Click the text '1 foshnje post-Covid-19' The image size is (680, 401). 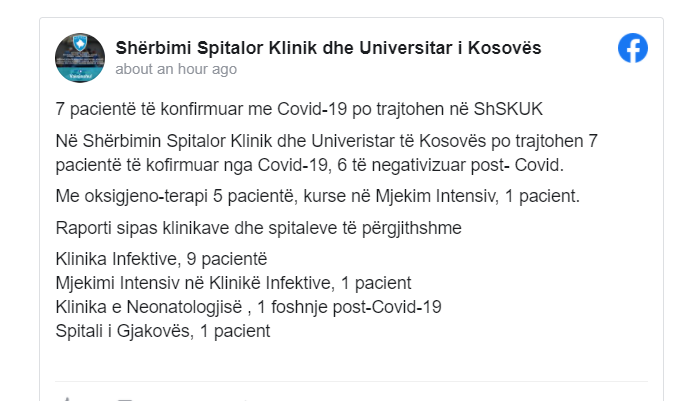coord(350,307)
